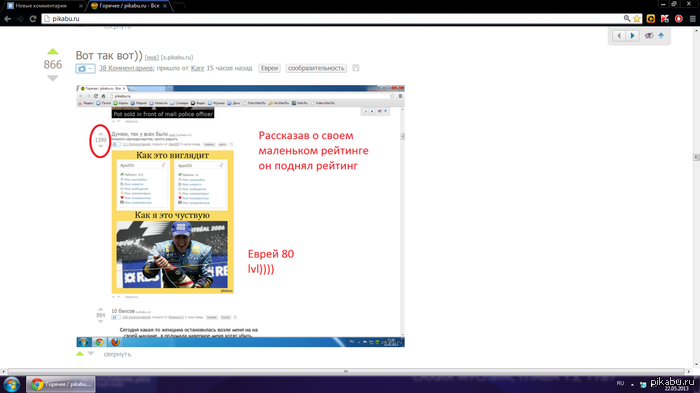Image resolution: width=700 pixels, height=393 pixels.
Task: Open a new browser tab
Action: point(179,6)
